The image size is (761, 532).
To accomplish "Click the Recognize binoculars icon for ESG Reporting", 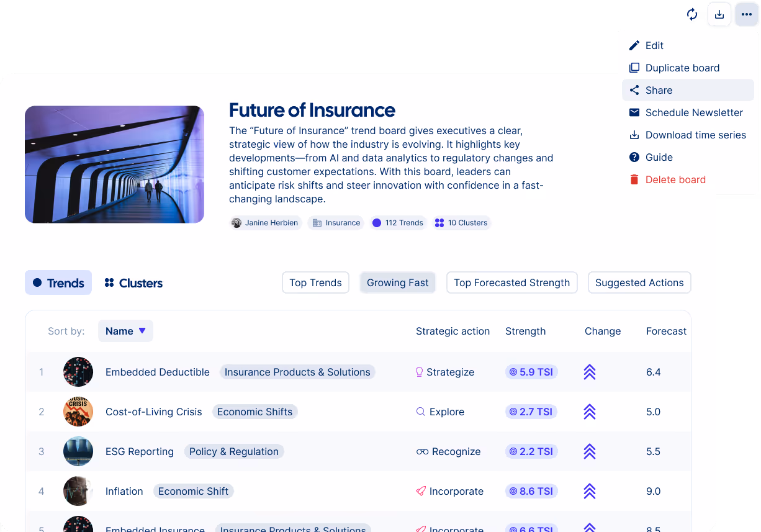I will pos(422,451).
